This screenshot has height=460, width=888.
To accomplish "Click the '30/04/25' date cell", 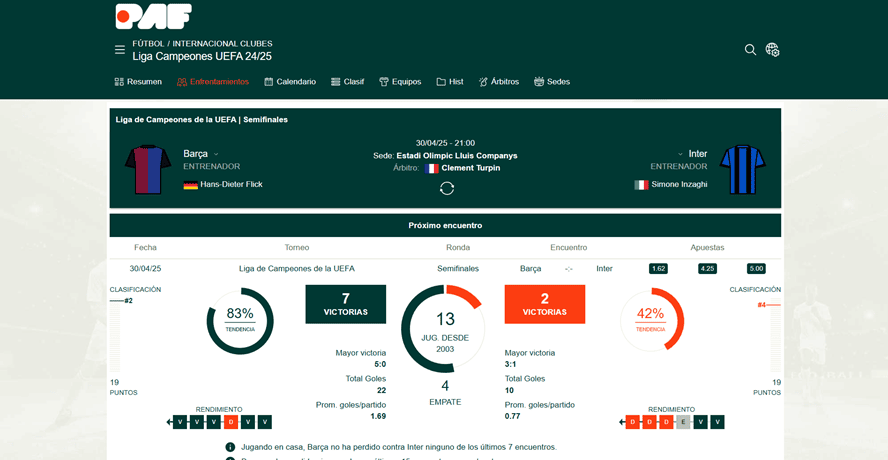I will tap(146, 269).
